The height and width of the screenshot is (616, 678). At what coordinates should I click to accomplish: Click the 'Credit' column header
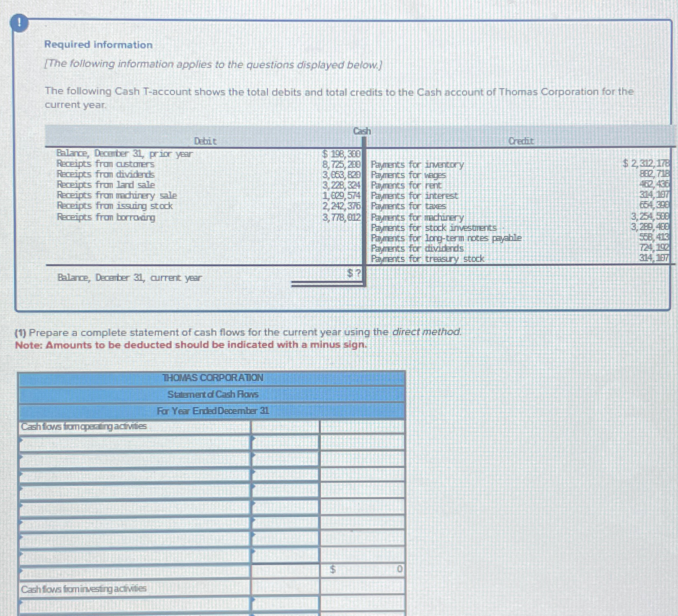click(521, 141)
